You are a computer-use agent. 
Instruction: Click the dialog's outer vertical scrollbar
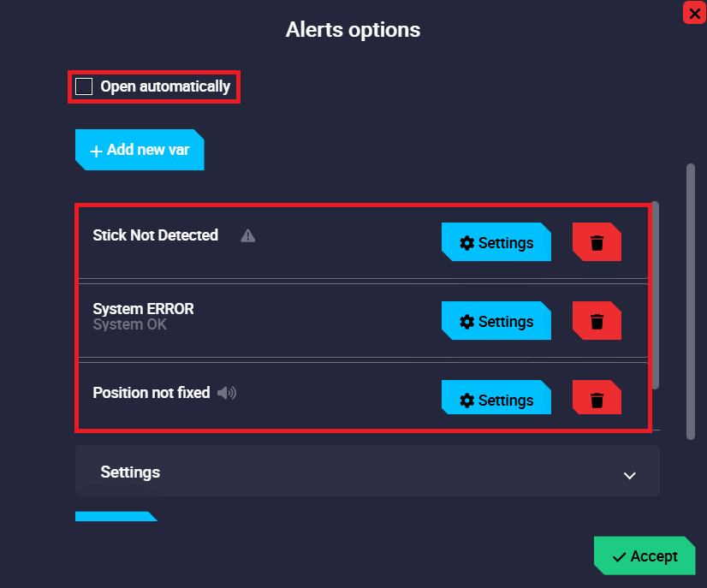691,301
